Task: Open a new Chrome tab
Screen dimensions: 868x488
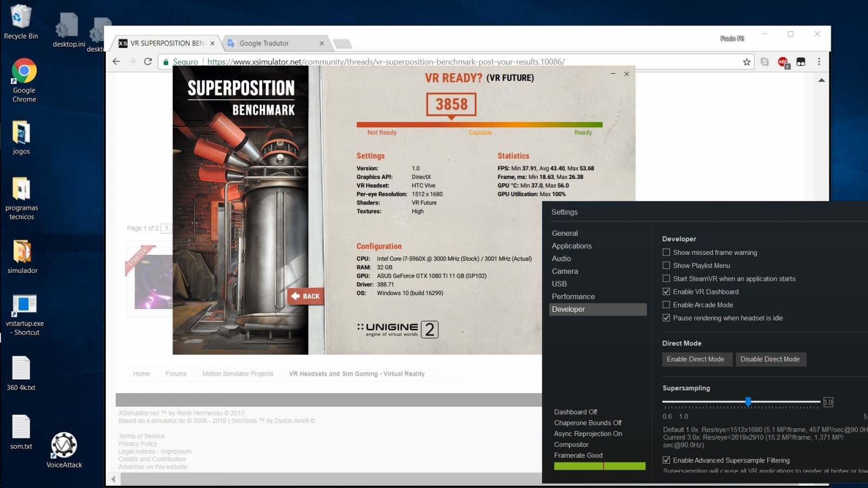Action: click(x=342, y=43)
